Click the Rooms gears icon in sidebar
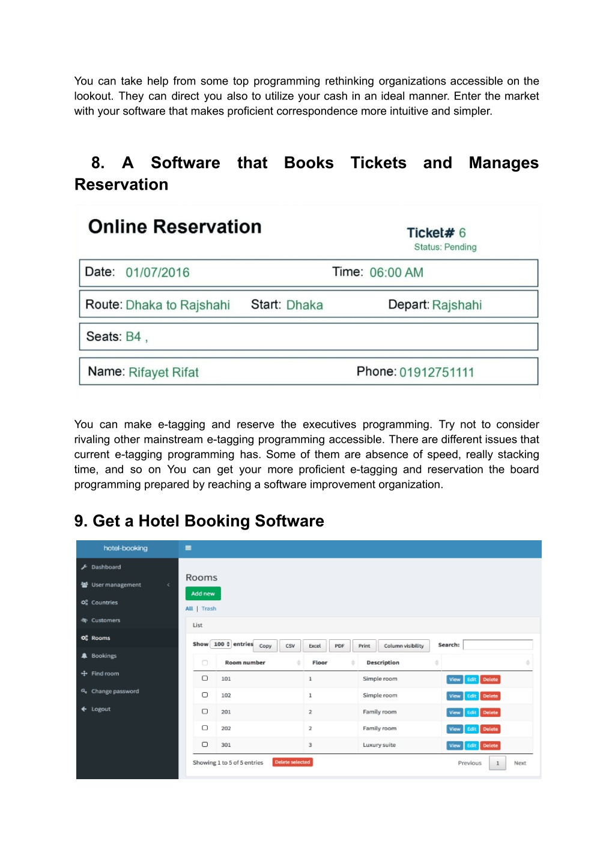This screenshot has width=615, height=868. point(84,638)
